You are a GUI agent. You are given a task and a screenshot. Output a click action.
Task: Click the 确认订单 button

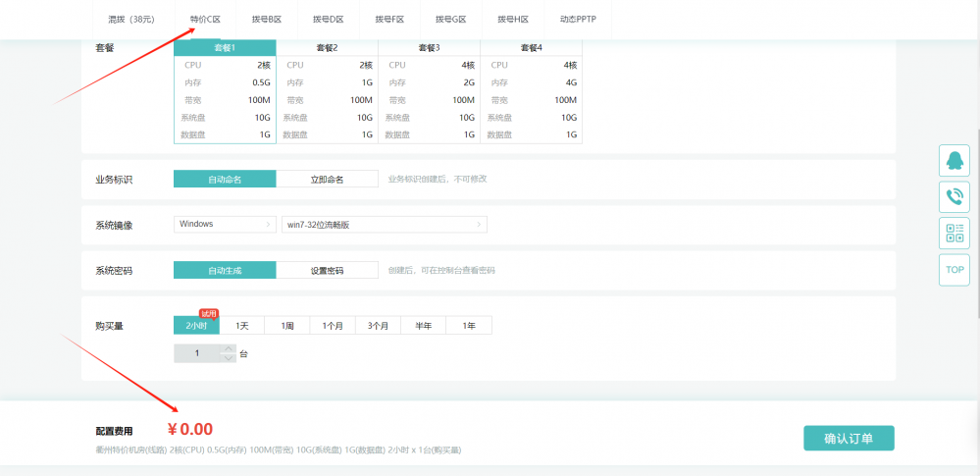(849, 438)
